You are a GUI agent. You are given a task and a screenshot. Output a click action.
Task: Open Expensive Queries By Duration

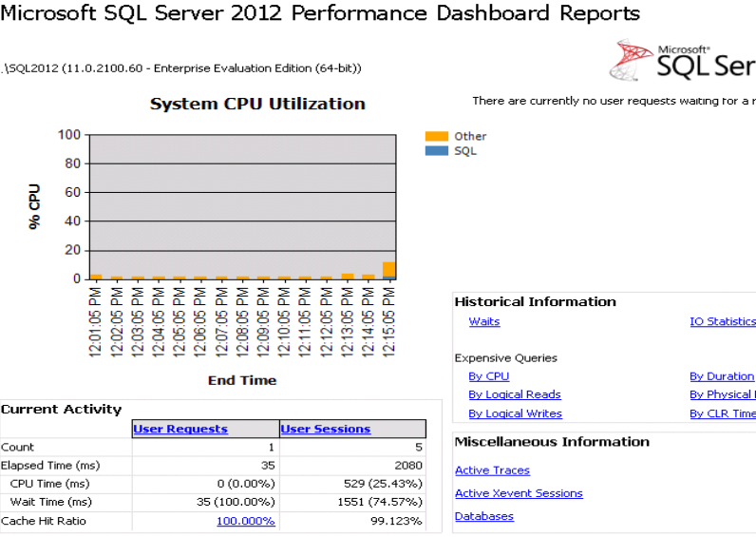click(722, 376)
